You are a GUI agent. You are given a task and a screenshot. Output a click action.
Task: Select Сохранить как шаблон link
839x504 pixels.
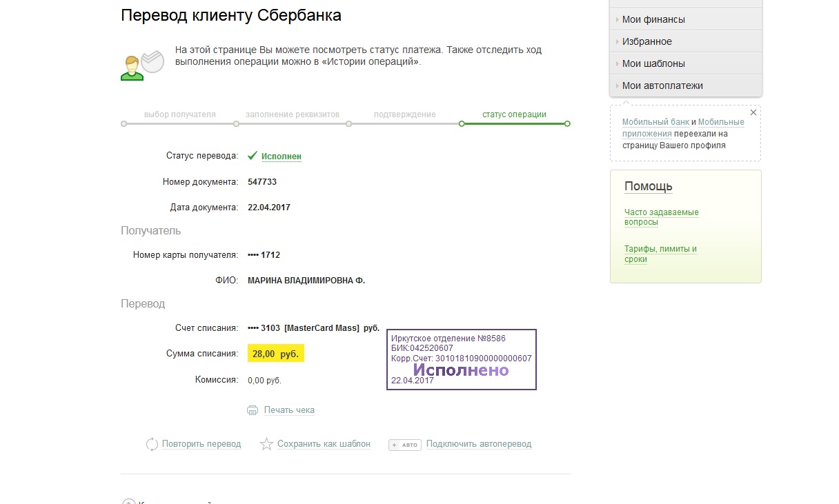[x=324, y=444]
